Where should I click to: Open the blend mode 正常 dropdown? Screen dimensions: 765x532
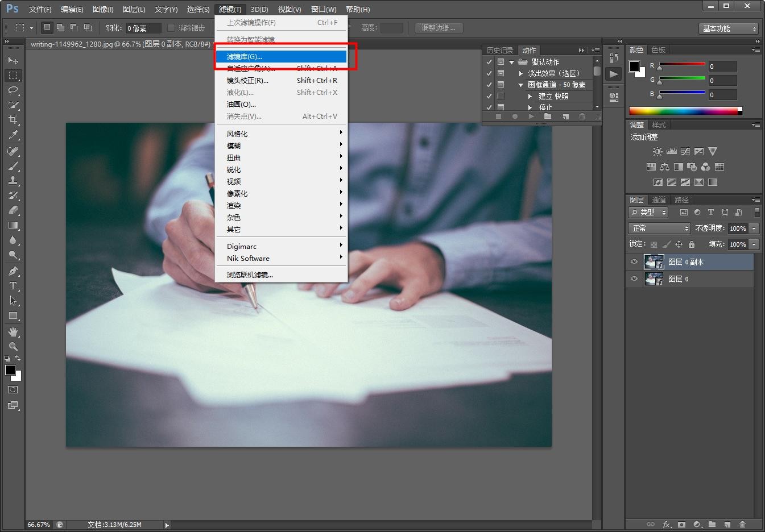[x=659, y=228]
